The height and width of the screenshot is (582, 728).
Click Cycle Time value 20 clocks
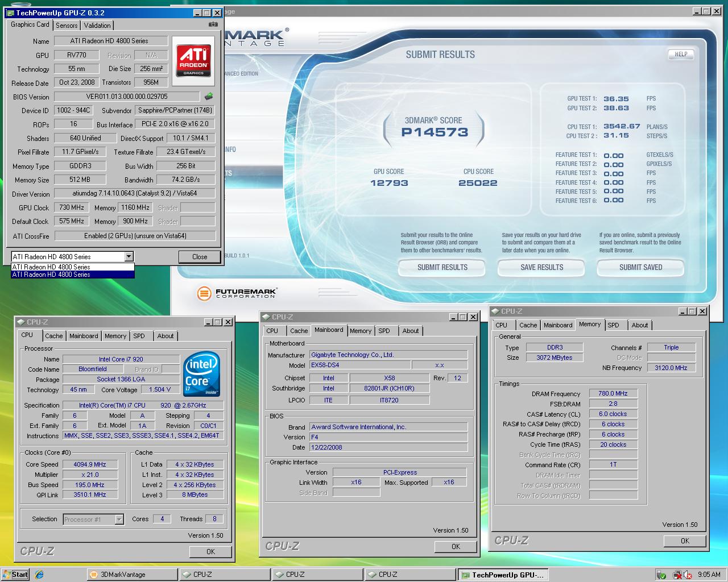pyautogui.click(x=613, y=444)
